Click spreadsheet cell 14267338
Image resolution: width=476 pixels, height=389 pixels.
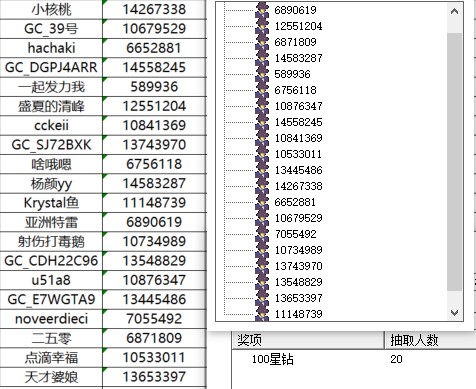point(154,9)
